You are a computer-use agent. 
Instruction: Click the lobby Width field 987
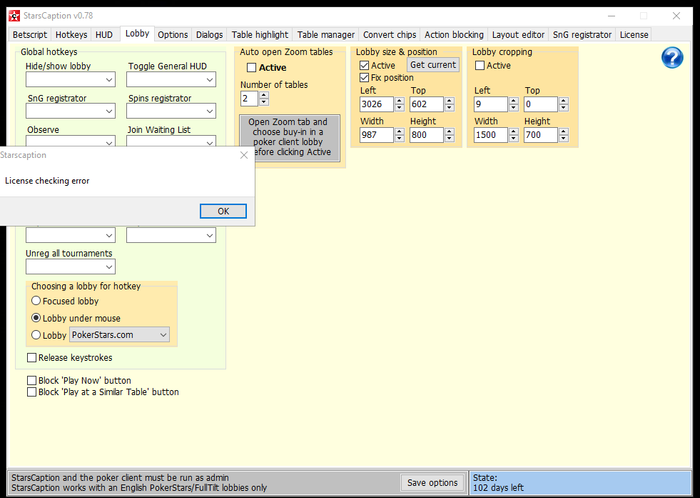(376, 135)
